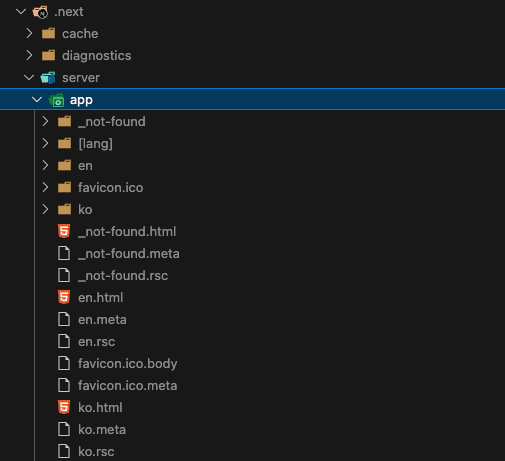Select the favicon.ico.meta file
Image resolution: width=505 pixels, height=461 pixels.
tap(252, 386)
